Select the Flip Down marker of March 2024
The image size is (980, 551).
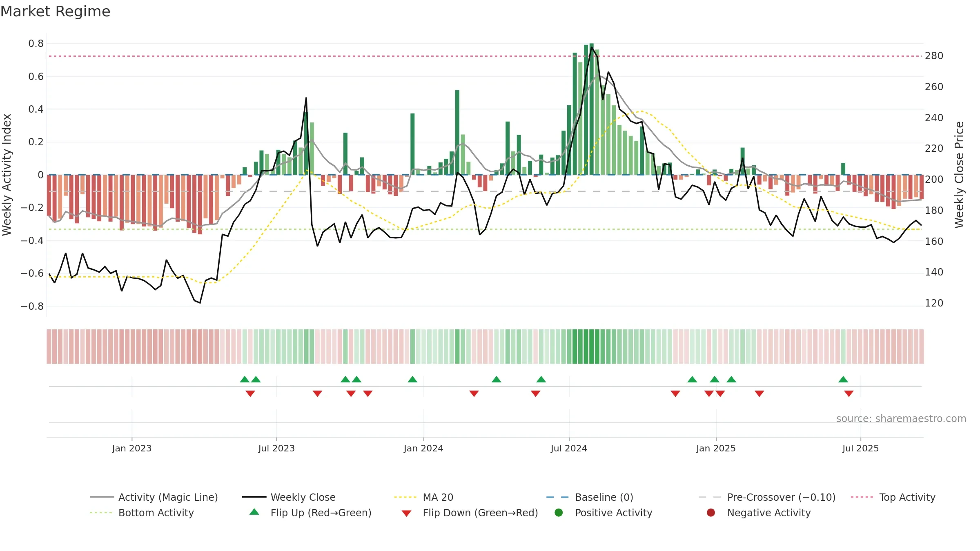[474, 393]
